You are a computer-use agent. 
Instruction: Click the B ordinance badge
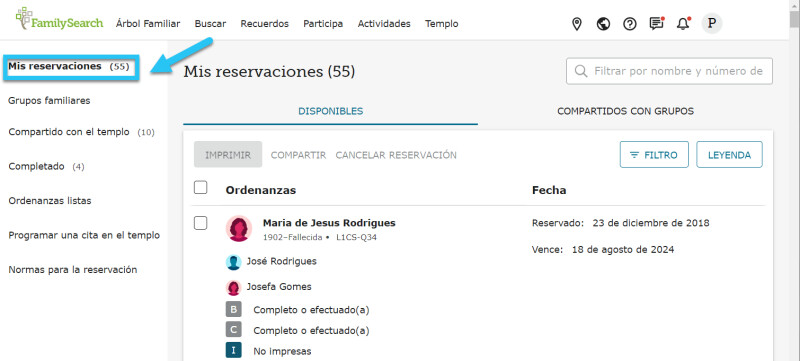(x=234, y=310)
